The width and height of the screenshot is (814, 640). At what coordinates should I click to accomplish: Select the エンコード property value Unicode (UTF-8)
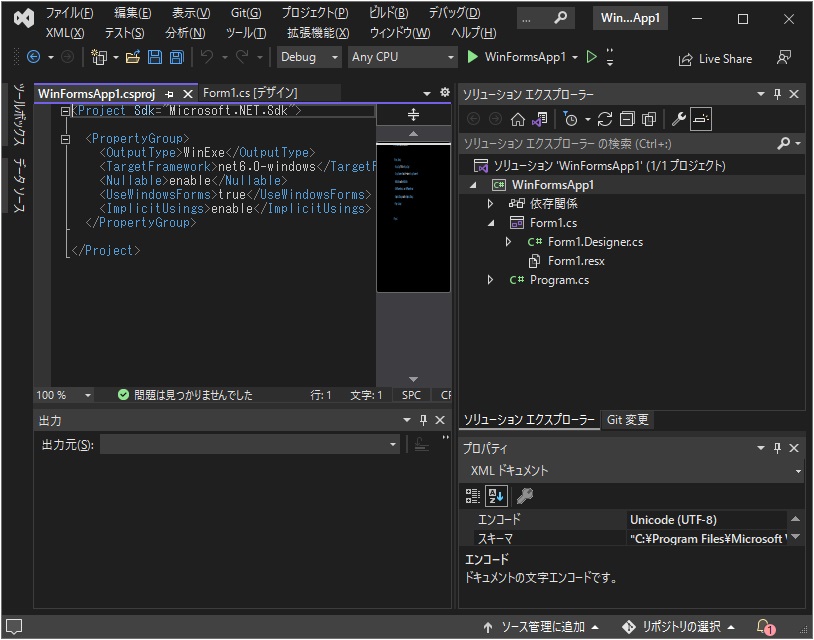706,520
